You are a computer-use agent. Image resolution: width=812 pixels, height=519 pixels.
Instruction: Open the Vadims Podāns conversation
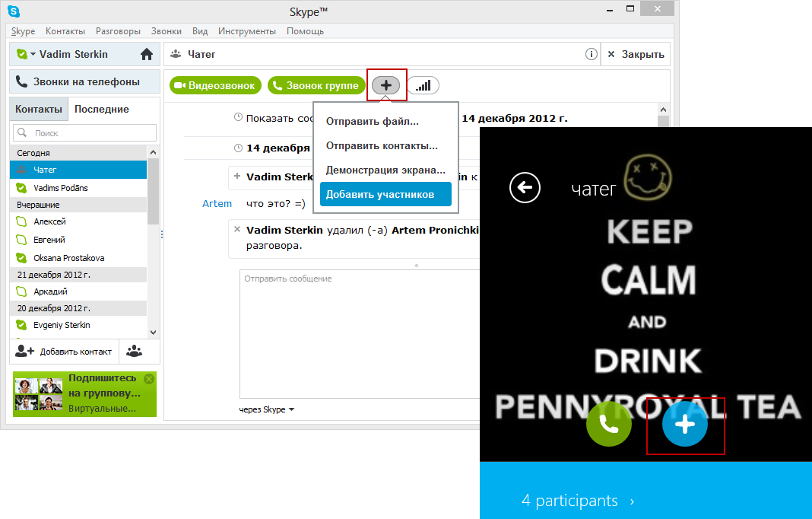point(78,188)
